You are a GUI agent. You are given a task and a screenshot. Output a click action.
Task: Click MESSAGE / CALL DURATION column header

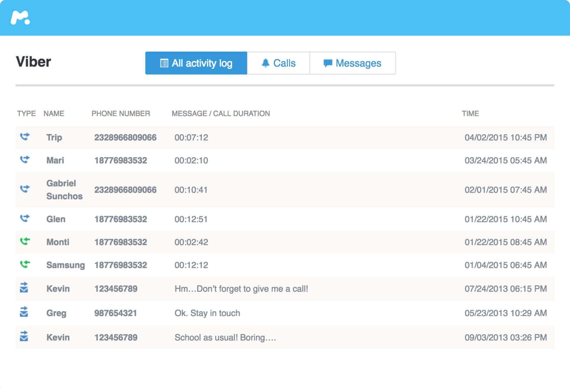point(221,113)
